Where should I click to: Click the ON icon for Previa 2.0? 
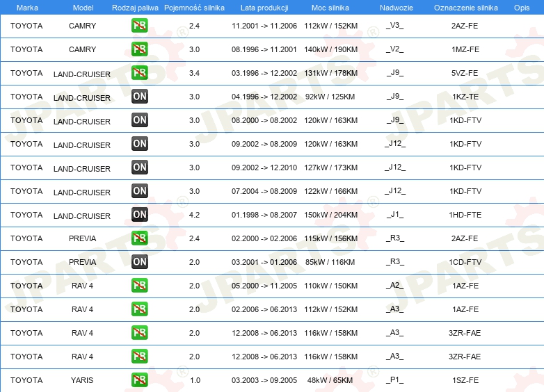[x=139, y=261]
